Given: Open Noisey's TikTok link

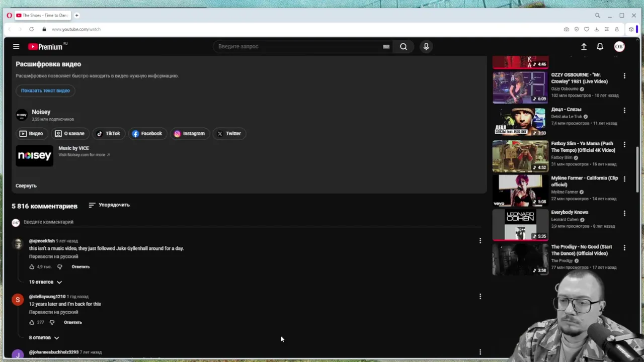Looking at the screenshot, I should (x=108, y=134).
